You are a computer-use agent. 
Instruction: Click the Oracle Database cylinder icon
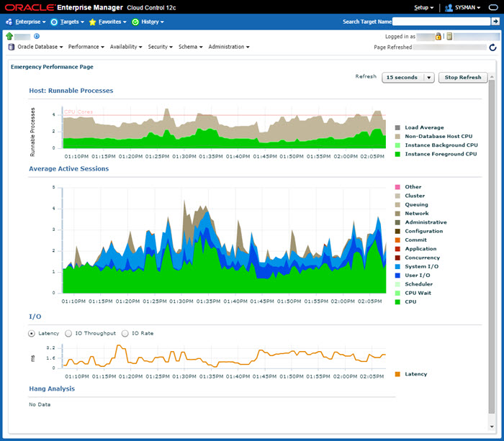pos(12,47)
